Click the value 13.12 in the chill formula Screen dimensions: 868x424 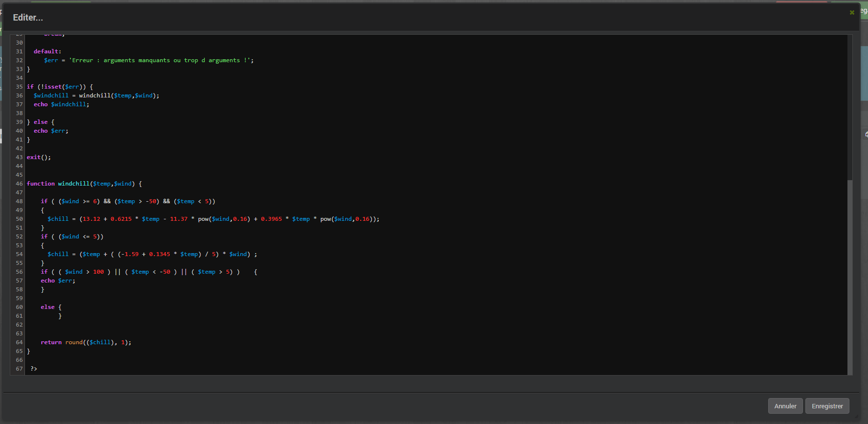91,219
